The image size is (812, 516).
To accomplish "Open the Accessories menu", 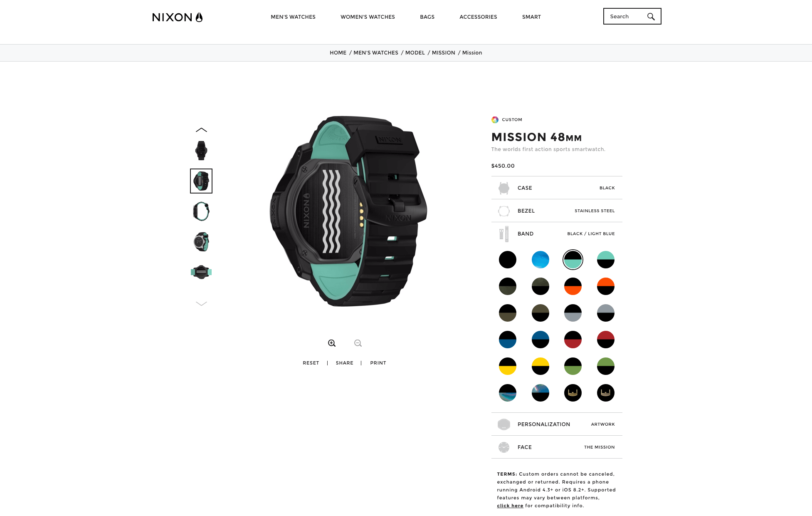I will pyautogui.click(x=478, y=17).
